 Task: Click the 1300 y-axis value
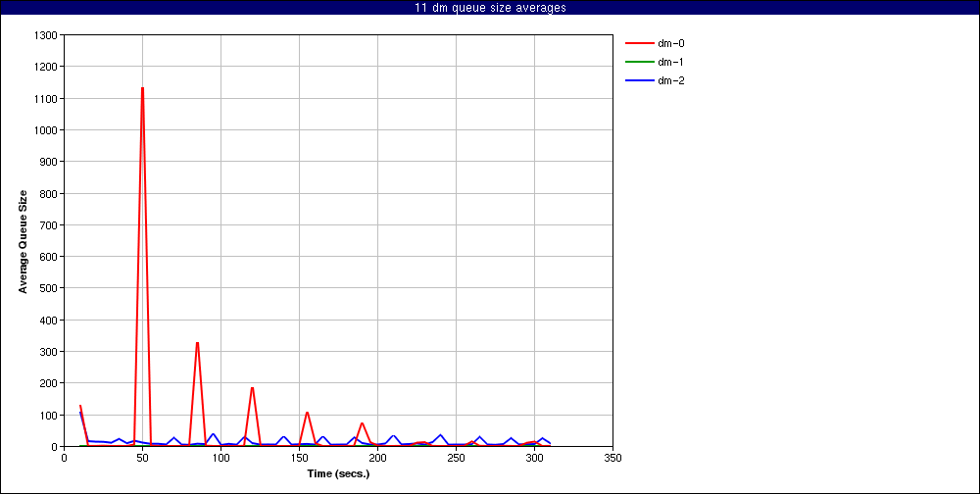pyautogui.click(x=46, y=35)
